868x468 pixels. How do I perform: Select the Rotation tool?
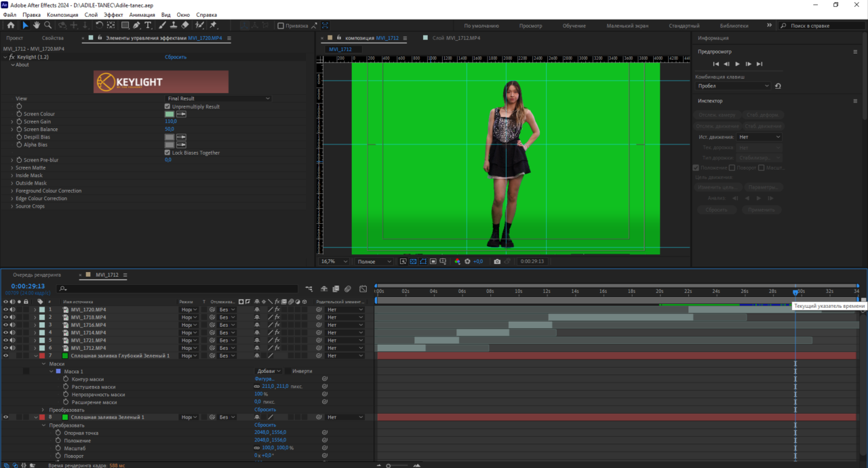pyautogui.click(x=99, y=25)
